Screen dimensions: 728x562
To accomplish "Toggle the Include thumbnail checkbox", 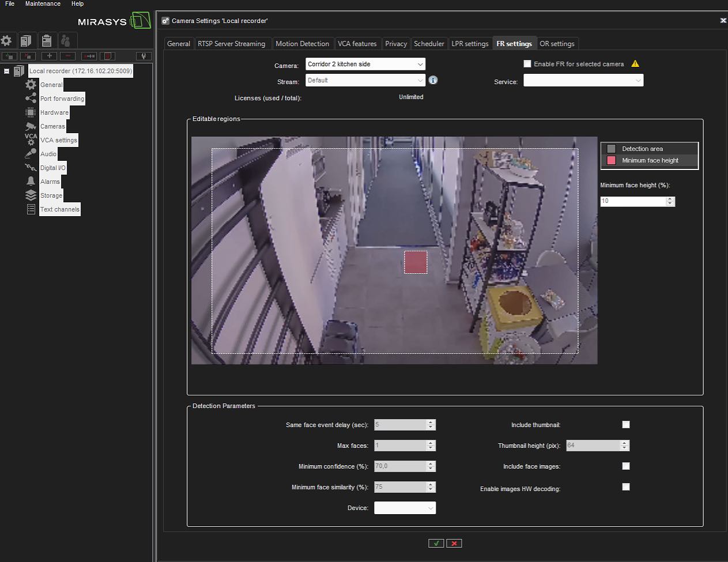I will pos(626,425).
